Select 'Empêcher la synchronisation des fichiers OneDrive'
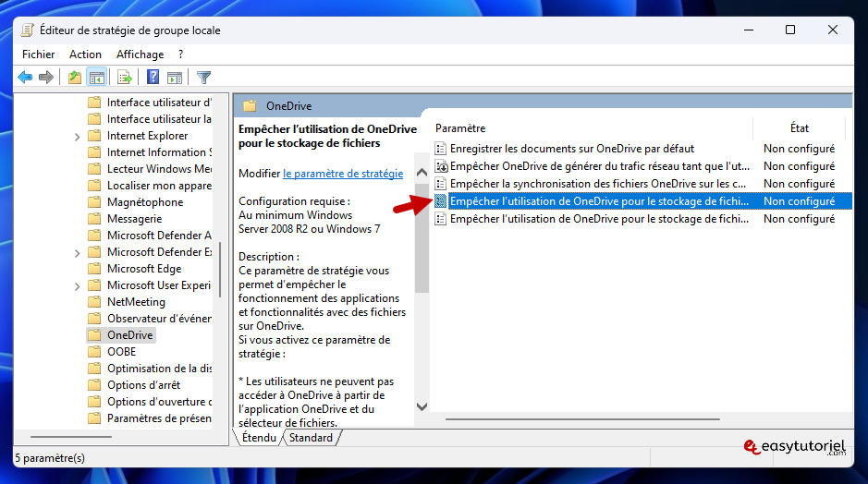Viewport: 868px width, 484px height. pos(598,184)
